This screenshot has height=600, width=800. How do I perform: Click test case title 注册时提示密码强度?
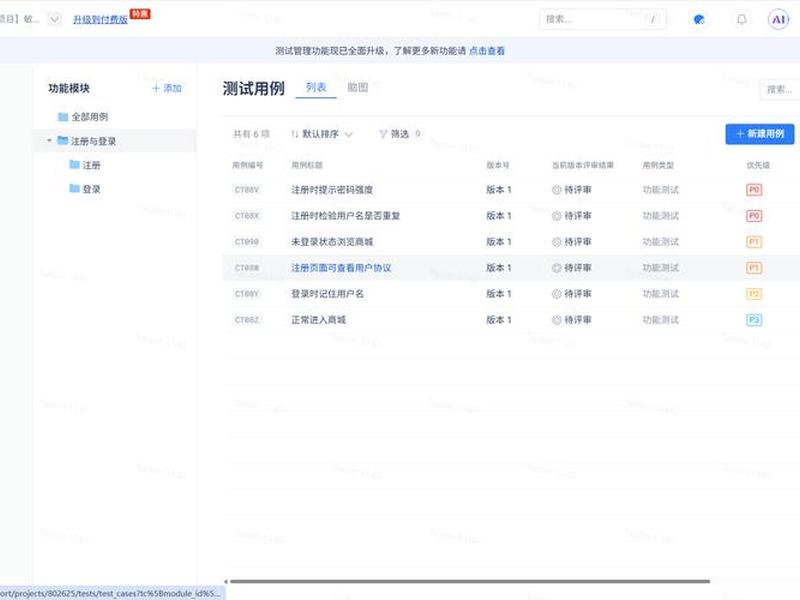[x=332, y=190]
